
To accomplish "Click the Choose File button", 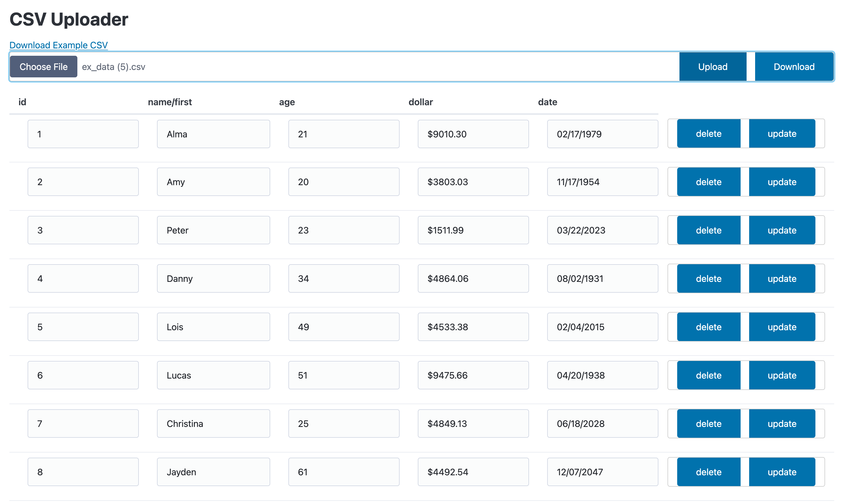I will (x=44, y=67).
